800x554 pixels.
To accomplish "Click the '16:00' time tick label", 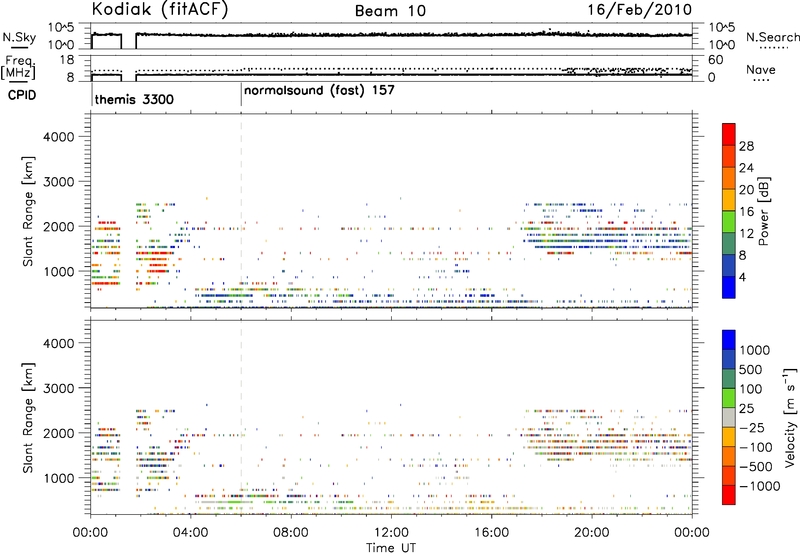I will point(491,533).
